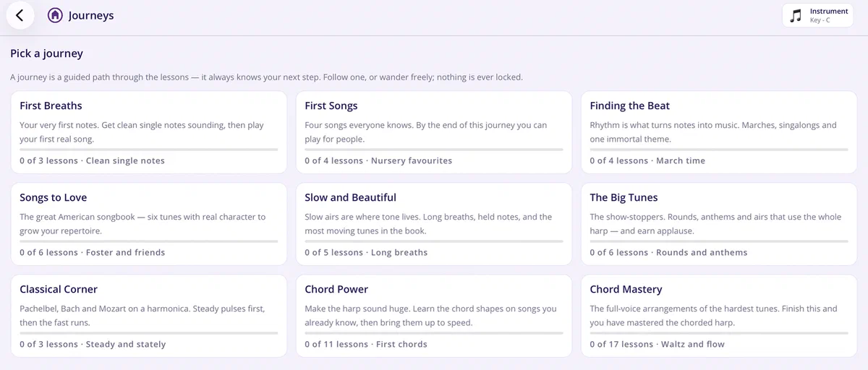Select the Chord Power title
868x370 pixels.
[x=336, y=289]
